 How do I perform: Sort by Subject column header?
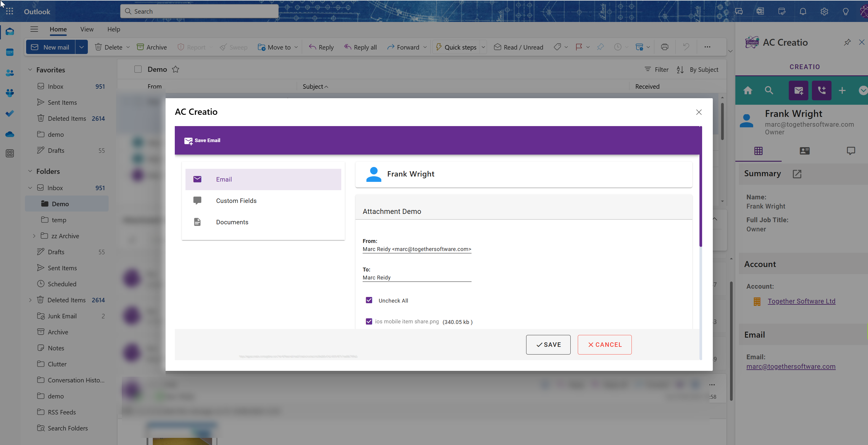coord(315,87)
